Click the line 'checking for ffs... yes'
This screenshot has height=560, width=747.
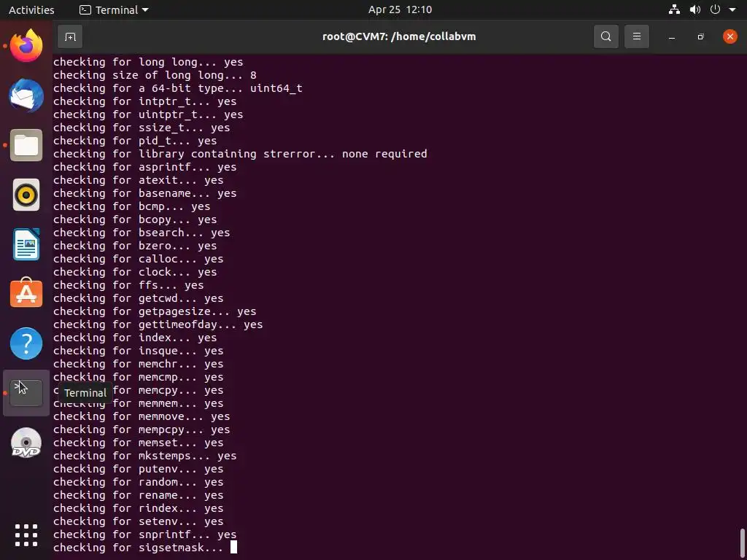(x=128, y=285)
